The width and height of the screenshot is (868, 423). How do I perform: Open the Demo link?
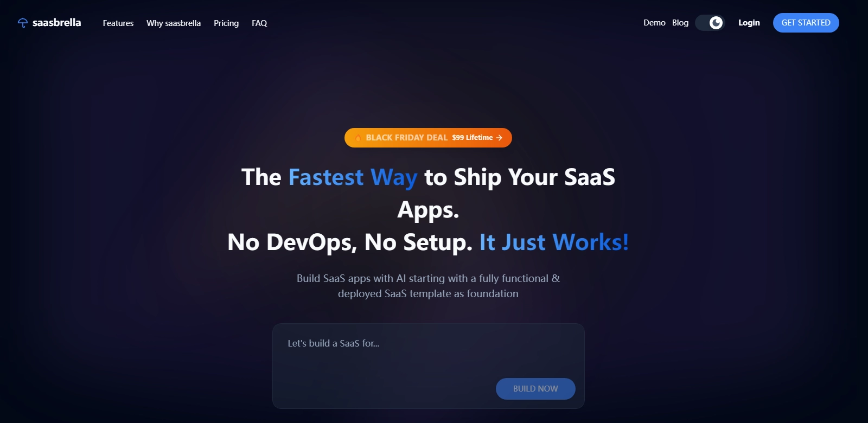654,23
